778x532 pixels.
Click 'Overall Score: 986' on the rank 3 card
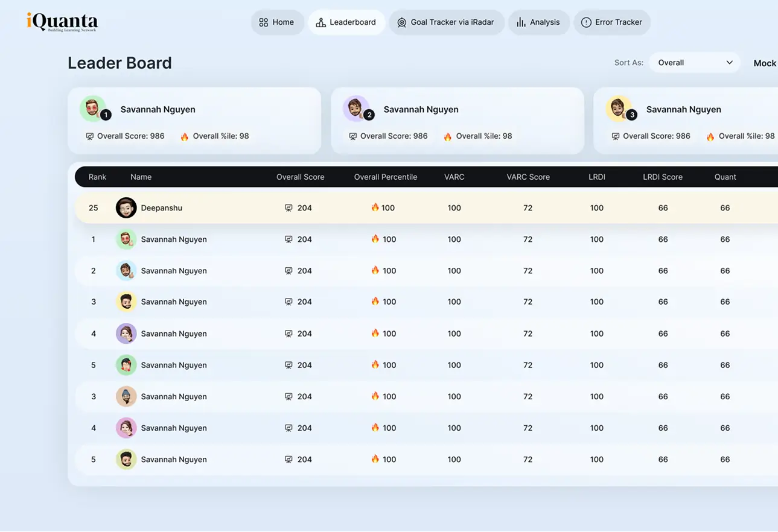click(x=657, y=136)
